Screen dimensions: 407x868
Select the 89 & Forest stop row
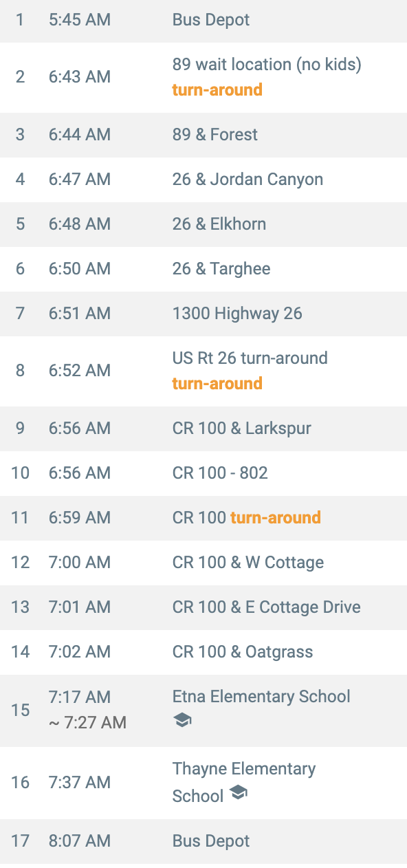click(x=203, y=134)
